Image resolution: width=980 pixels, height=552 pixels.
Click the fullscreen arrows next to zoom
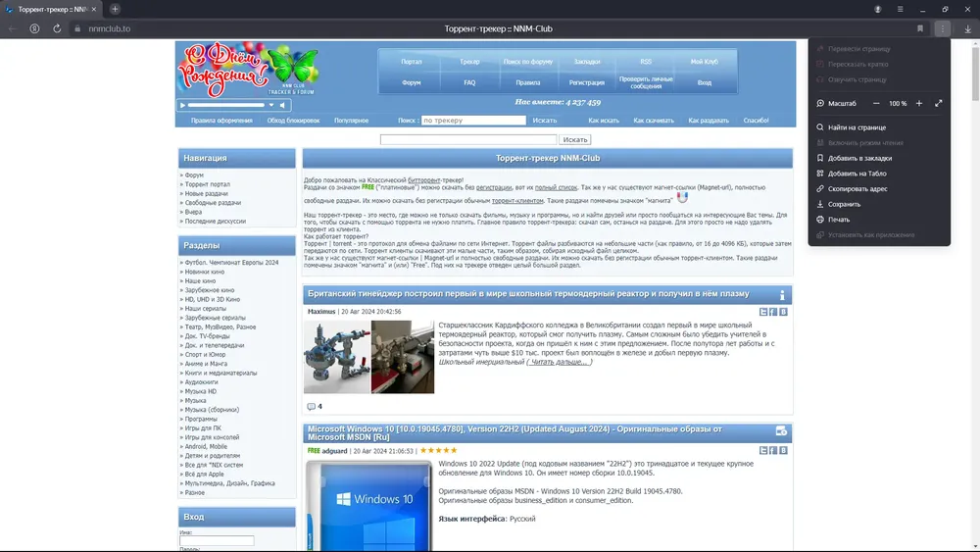point(938,104)
